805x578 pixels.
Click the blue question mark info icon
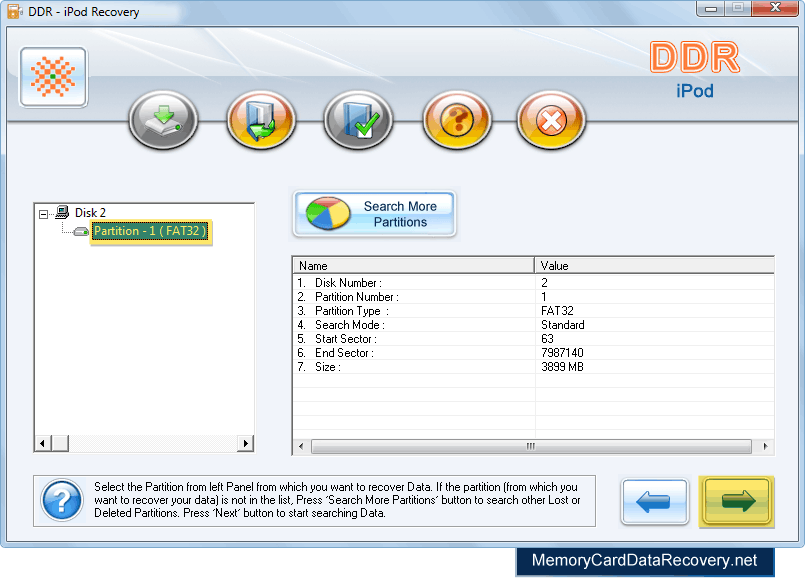pos(62,500)
